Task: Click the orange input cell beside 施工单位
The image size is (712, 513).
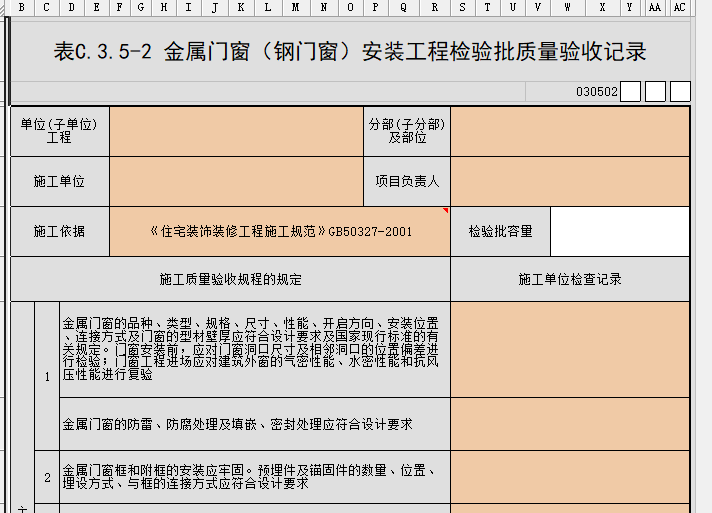Action: (236, 182)
